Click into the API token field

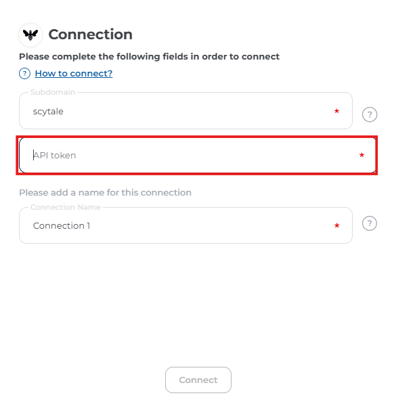(x=197, y=155)
